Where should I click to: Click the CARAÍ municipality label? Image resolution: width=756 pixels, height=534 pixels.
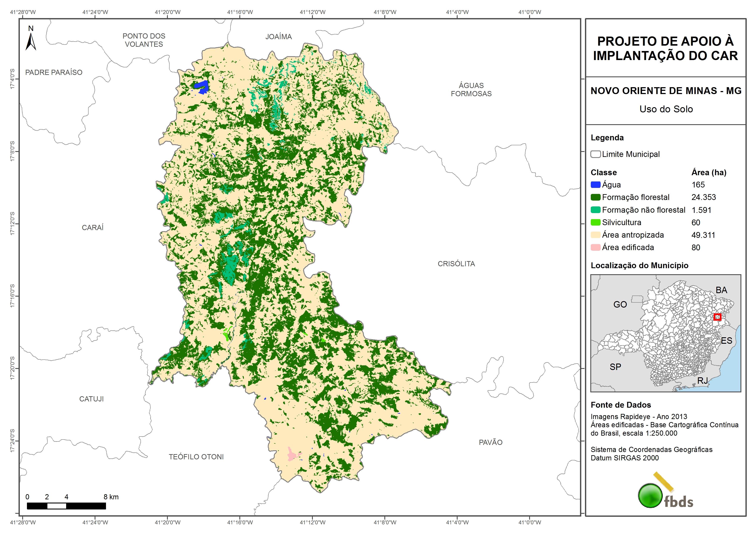pos(92,227)
